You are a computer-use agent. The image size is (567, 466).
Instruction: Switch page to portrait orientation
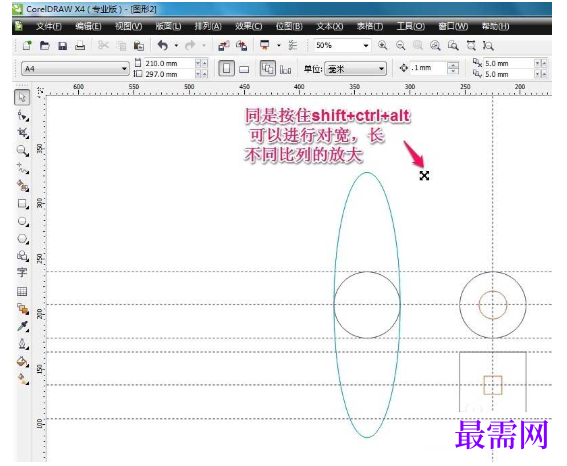coord(226,68)
